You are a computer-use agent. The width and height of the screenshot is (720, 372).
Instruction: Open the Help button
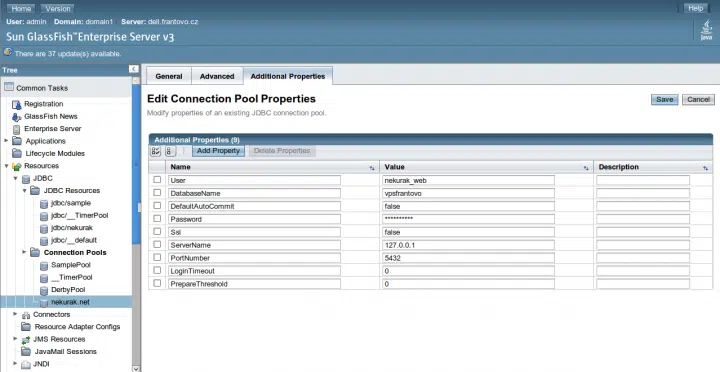click(x=696, y=8)
